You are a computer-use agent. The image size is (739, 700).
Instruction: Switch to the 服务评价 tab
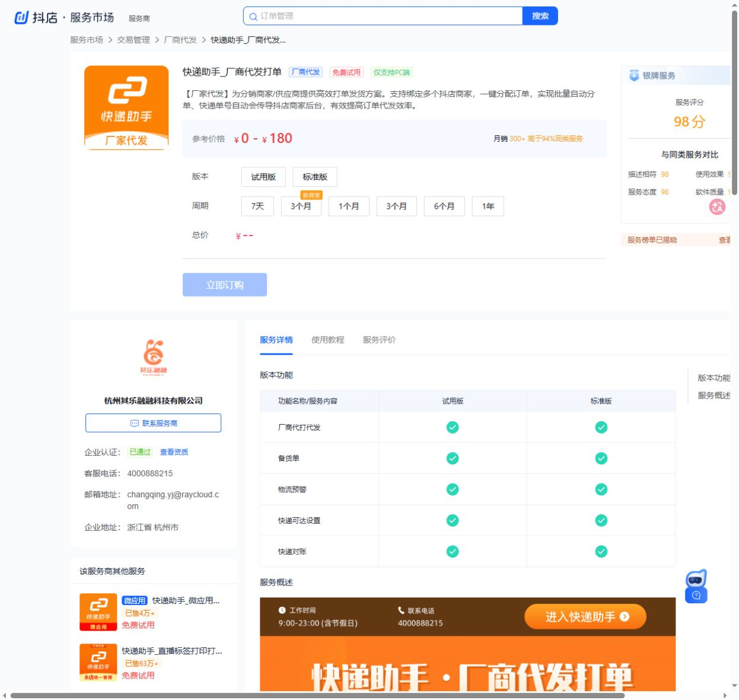[380, 340]
